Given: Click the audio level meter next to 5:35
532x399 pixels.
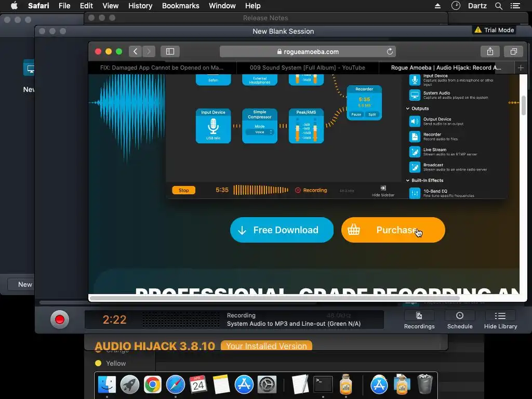Looking at the screenshot, I should click(261, 190).
